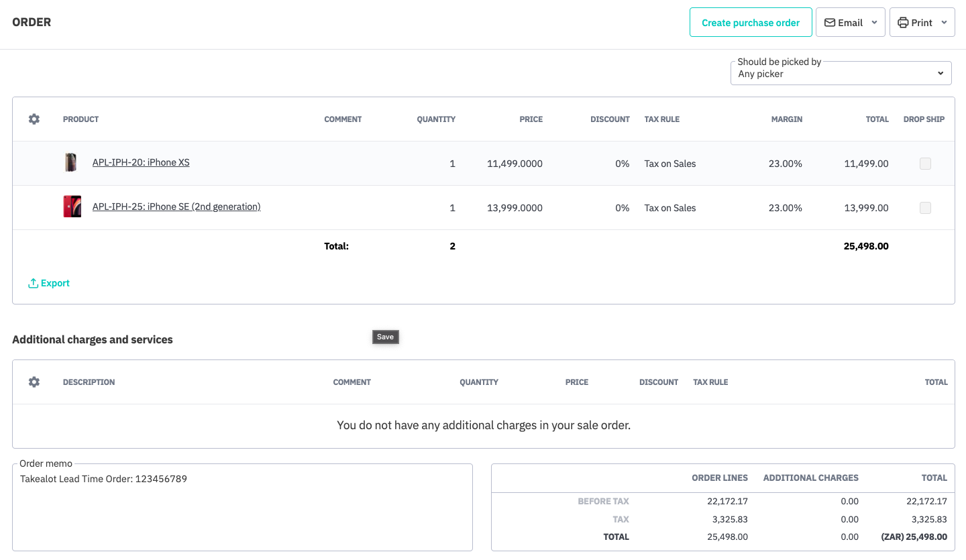Click the PRODUCT column header
The image size is (966, 560).
pyautogui.click(x=80, y=119)
